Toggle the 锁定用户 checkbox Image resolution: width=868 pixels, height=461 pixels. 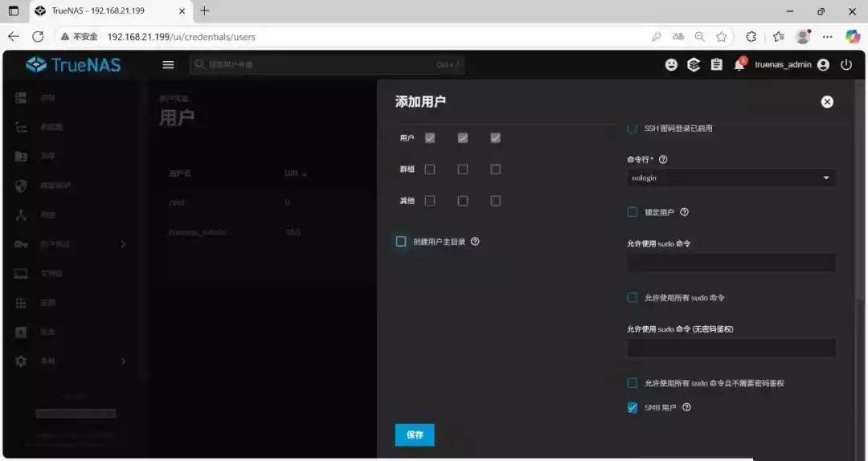click(633, 212)
